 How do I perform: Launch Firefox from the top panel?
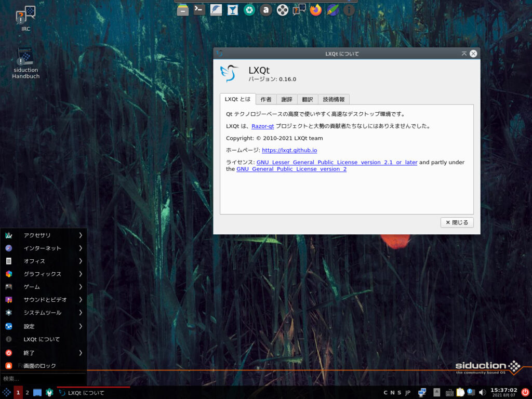pos(315,9)
